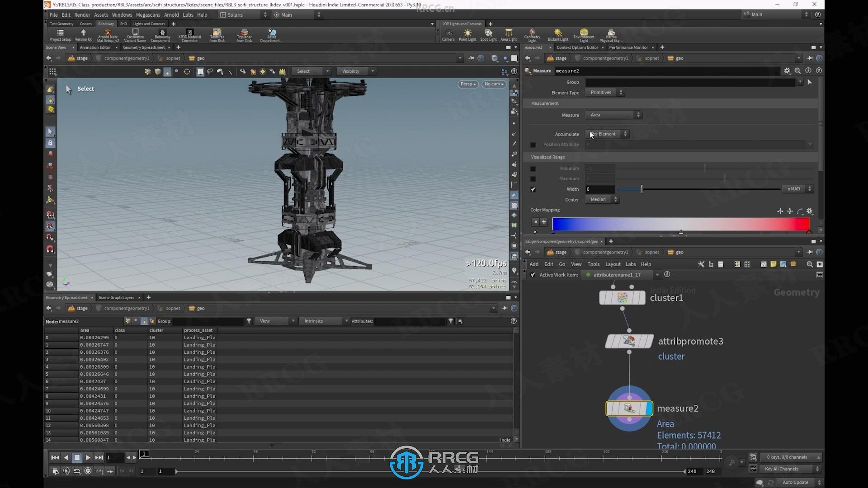Screen dimensions: 868x488
Task: Open network editor Layout menu
Action: (613, 264)
